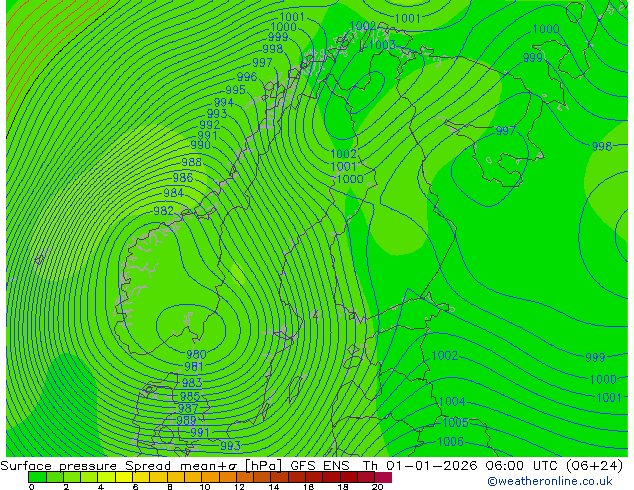Click the 983 isobar label
634x490 pixels.
point(192,382)
